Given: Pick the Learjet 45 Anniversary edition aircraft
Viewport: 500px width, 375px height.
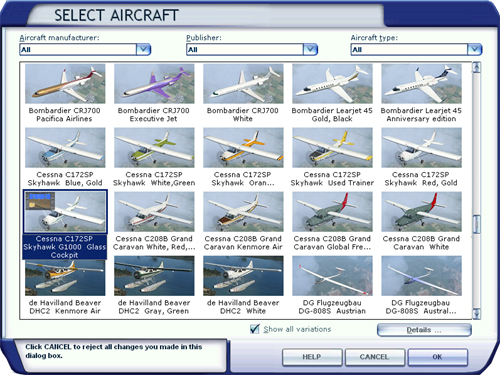Looking at the screenshot, I should click(421, 84).
